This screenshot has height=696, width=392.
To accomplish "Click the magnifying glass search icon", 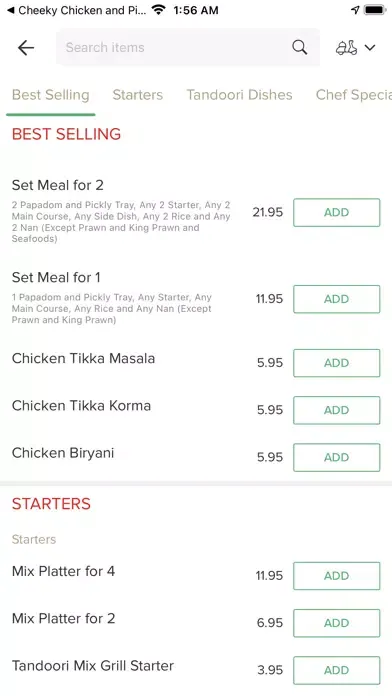I will click(300, 47).
